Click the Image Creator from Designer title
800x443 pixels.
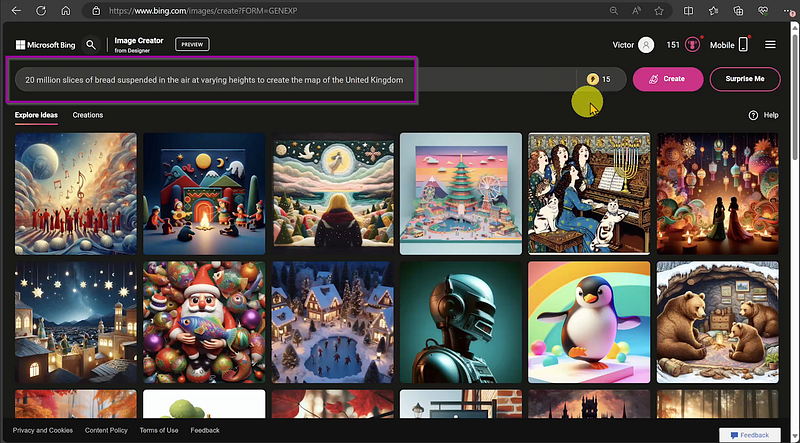[139, 45]
